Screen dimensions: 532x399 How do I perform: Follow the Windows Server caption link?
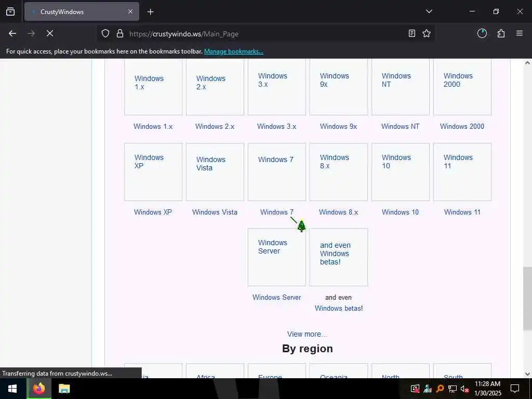tap(276, 297)
